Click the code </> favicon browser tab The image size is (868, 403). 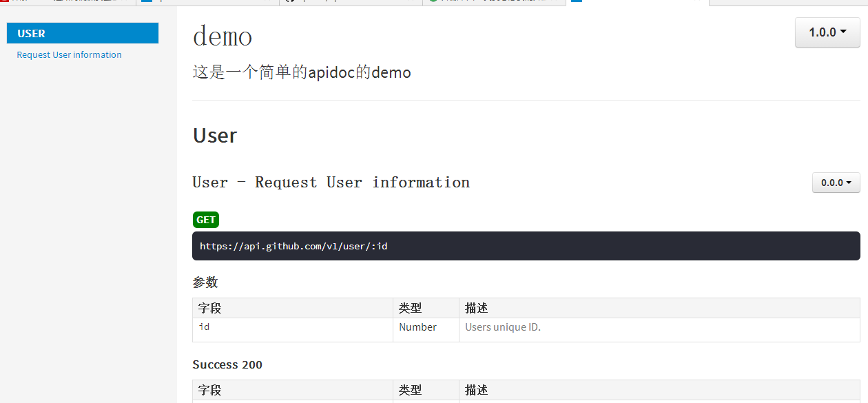tap(289, 3)
